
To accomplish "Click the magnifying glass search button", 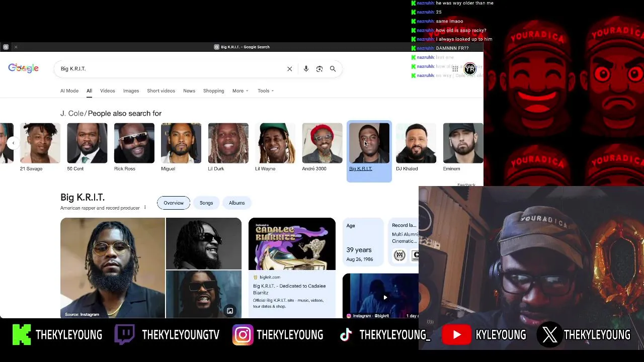I will pyautogui.click(x=333, y=69).
